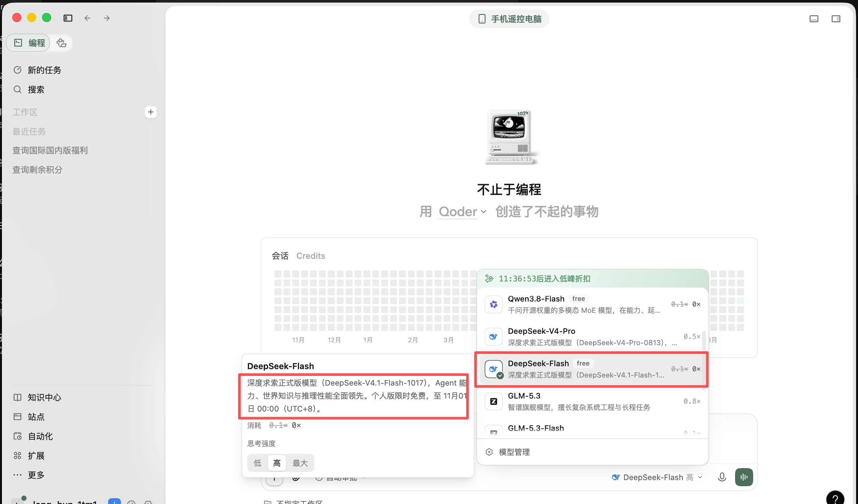
Task: Click the microphone icon in the input bar
Action: click(722, 477)
